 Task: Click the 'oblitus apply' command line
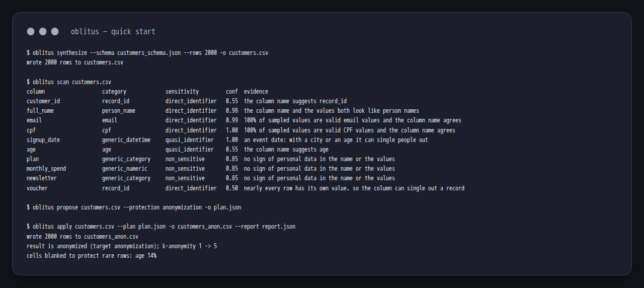(x=161, y=227)
